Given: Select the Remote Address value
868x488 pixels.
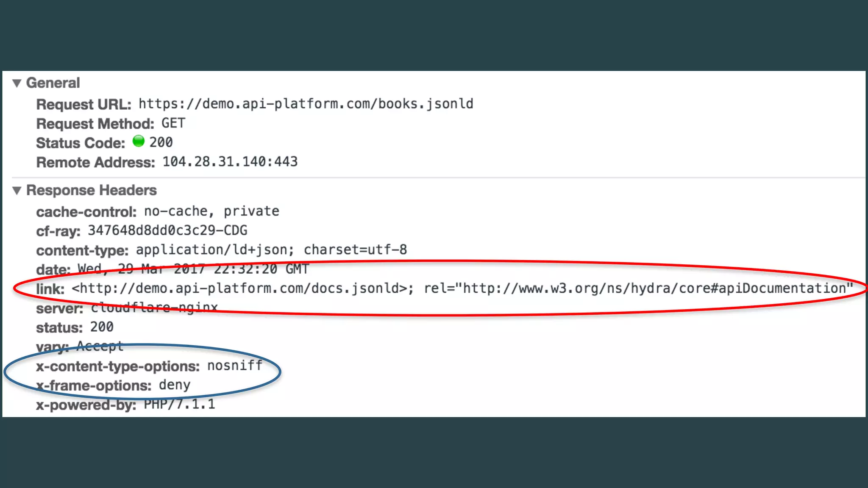Looking at the screenshot, I should pos(230,162).
